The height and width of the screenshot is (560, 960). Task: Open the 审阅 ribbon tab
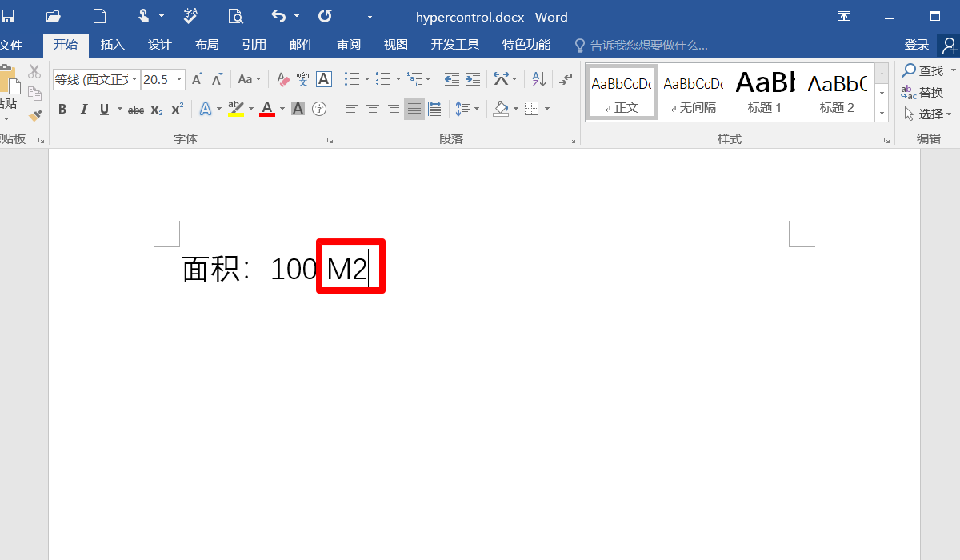pyautogui.click(x=349, y=45)
